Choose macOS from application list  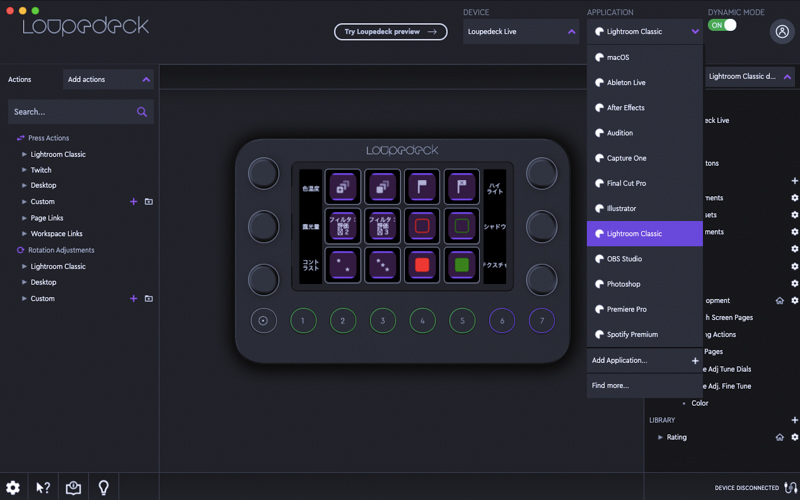click(645, 57)
